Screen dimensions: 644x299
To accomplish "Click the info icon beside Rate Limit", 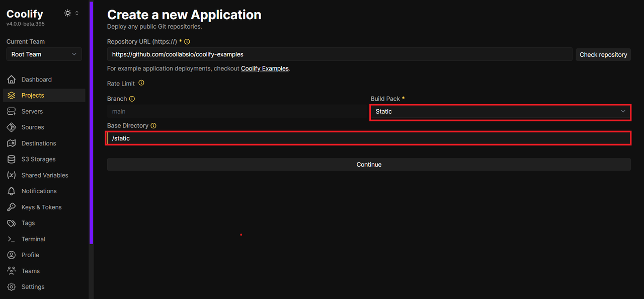I will point(141,83).
